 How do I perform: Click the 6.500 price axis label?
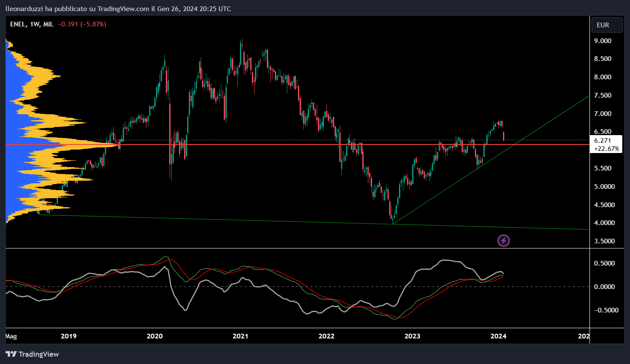click(x=603, y=132)
